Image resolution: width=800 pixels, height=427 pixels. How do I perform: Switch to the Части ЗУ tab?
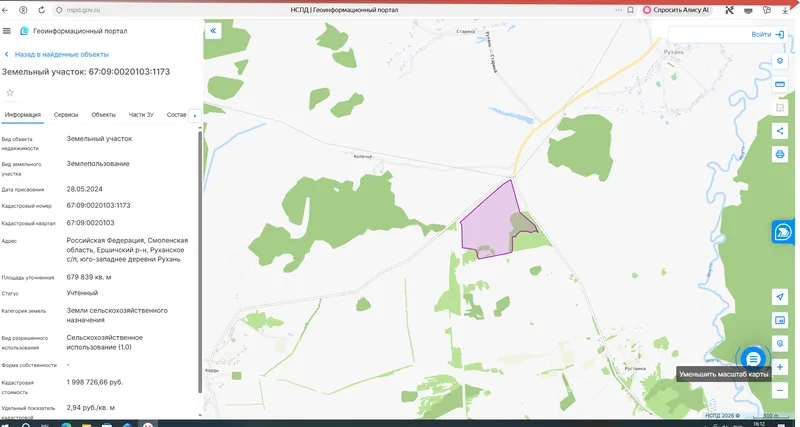141,115
